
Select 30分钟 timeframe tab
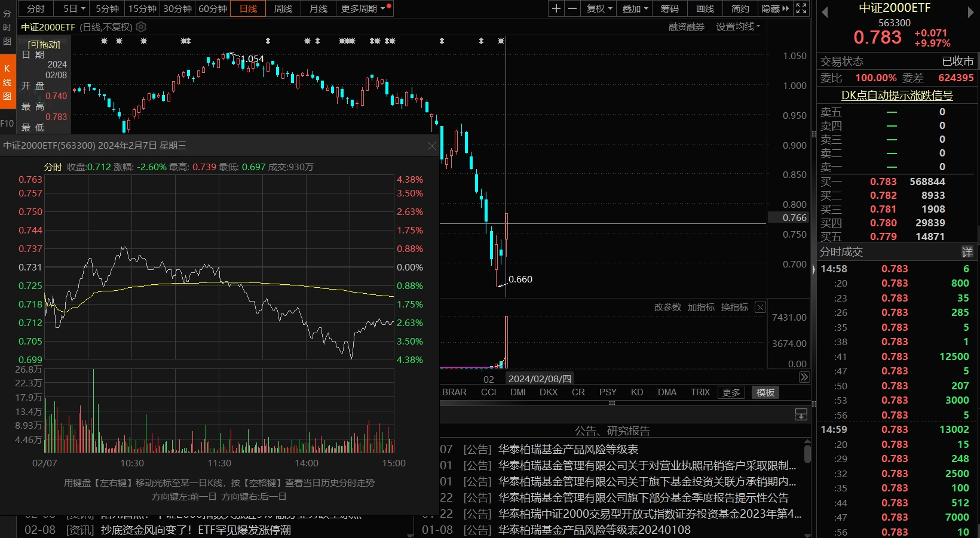pyautogui.click(x=177, y=8)
